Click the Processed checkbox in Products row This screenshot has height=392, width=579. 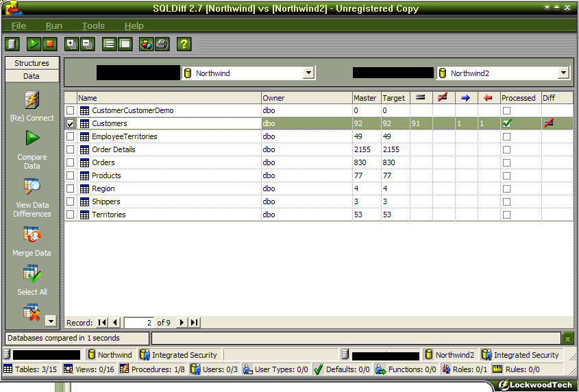[x=506, y=176]
